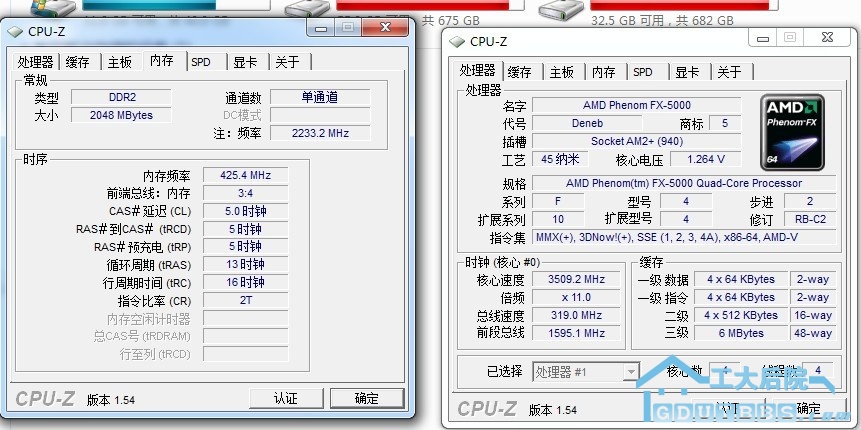Click the memory type field showing DDR2
The height and width of the screenshot is (430, 861).
[x=121, y=97]
